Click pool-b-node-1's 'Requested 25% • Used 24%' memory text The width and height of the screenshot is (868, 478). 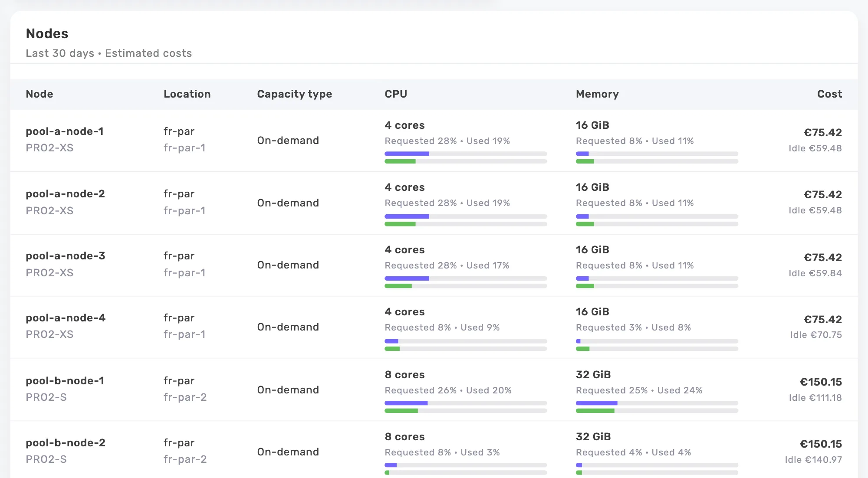[x=639, y=390]
